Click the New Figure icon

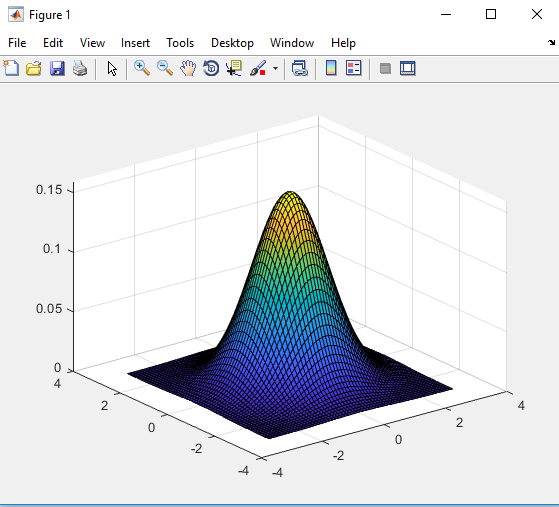tap(11, 68)
